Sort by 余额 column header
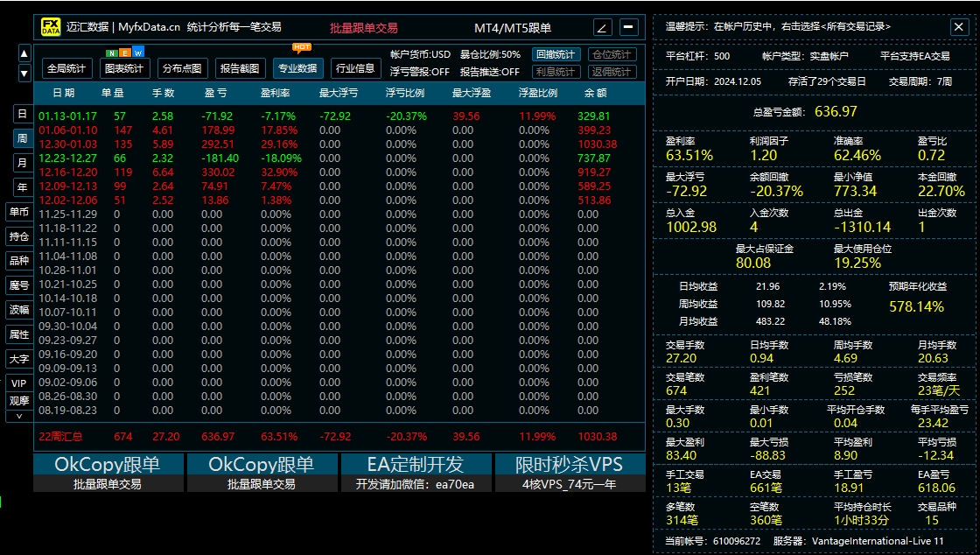Image resolution: width=980 pixels, height=555 pixels. 596,93
